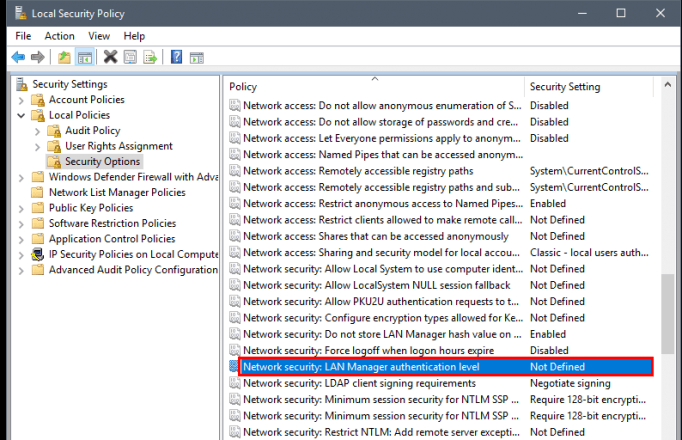The height and width of the screenshot is (440, 682).
Task: Select Software Restriction Policies in the tree
Action: pyautogui.click(x=112, y=223)
